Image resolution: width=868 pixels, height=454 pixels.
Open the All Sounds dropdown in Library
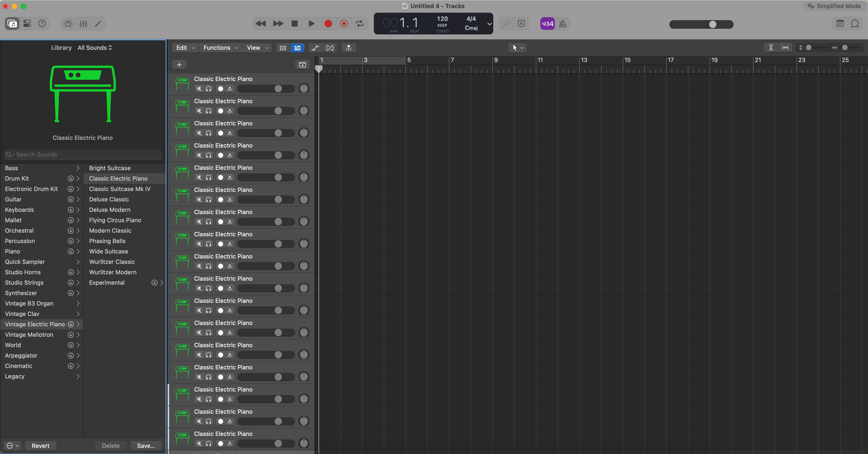tap(95, 48)
